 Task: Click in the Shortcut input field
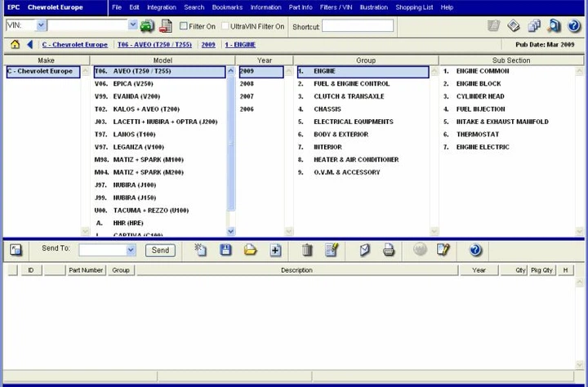point(357,26)
